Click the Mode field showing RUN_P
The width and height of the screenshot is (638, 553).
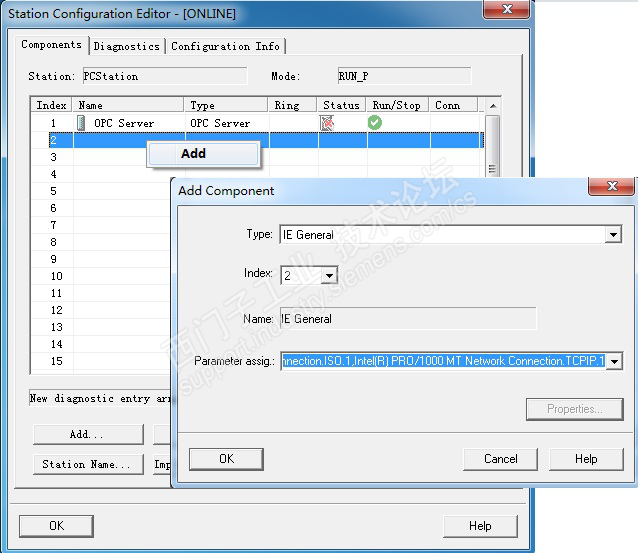(404, 76)
